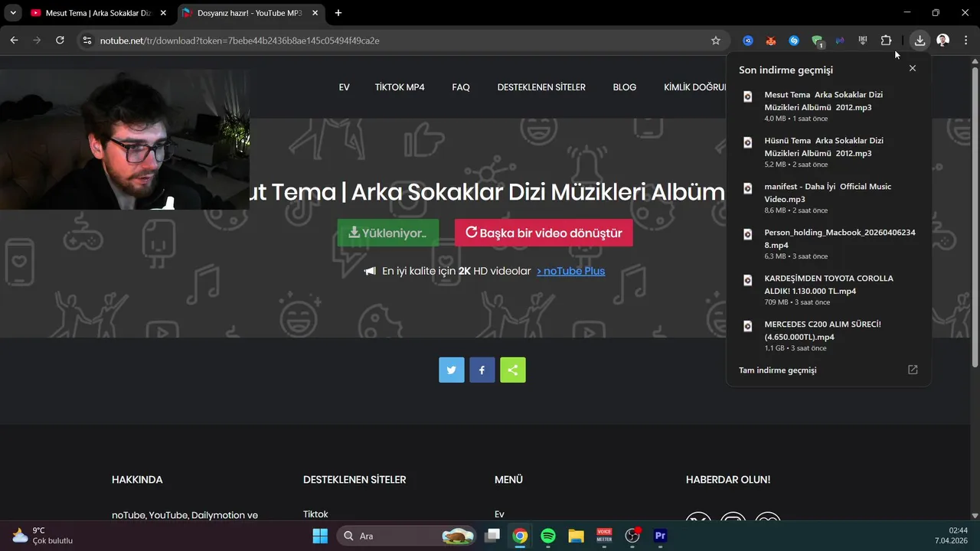Follow the Ev footer link
The width and height of the screenshot is (980, 551).
pos(500,514)
